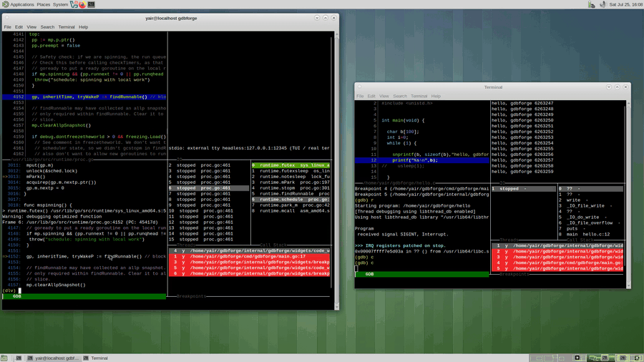Select call stack frame 2 runtime.notesleep
644x362 pixels.
pos(291,177)
